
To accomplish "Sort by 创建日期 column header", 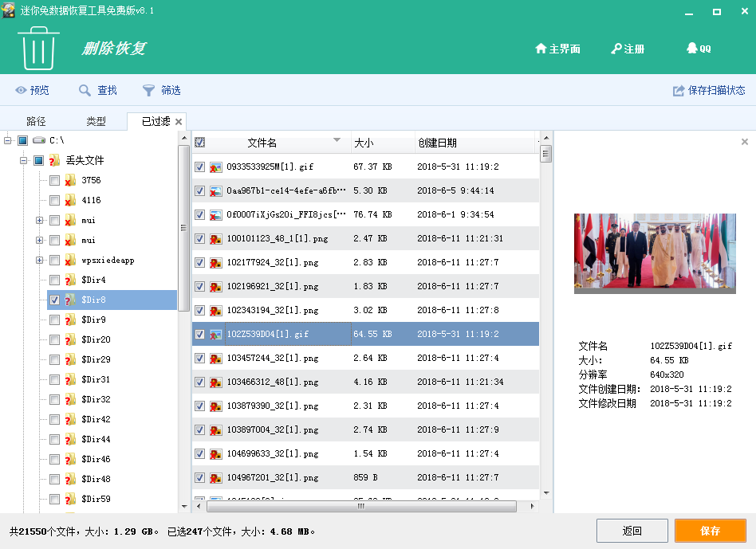I will (476, 143).
